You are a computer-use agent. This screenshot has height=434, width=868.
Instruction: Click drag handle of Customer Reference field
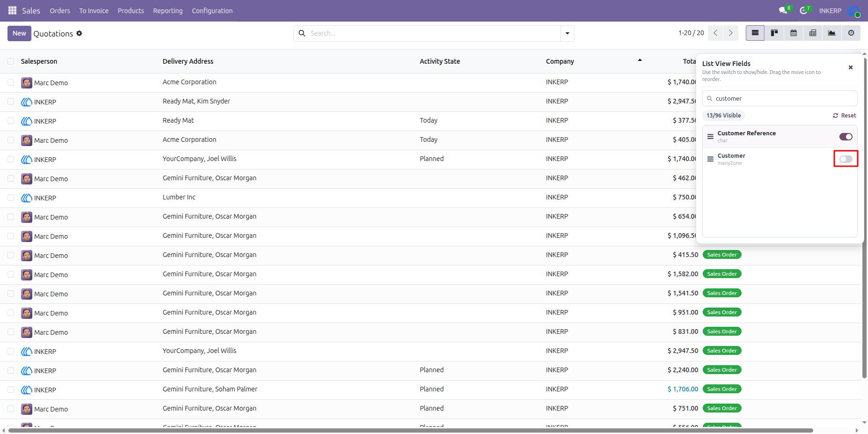[710, 137]
